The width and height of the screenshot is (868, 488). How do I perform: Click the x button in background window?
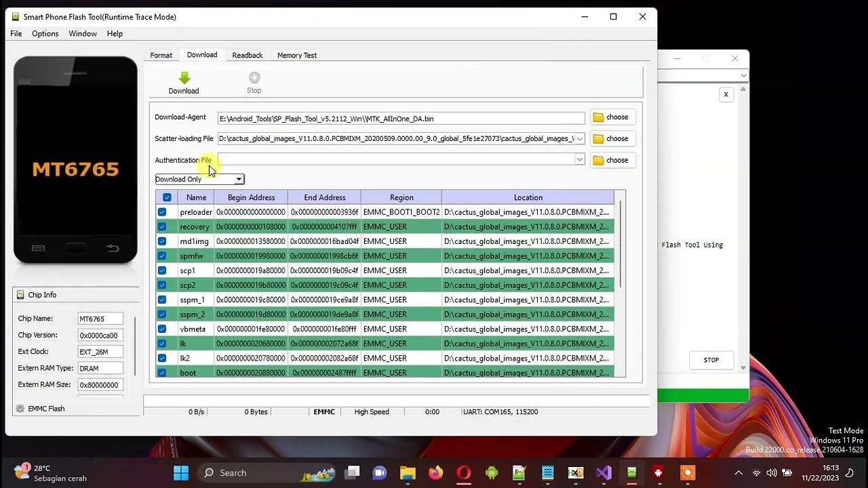726,94
